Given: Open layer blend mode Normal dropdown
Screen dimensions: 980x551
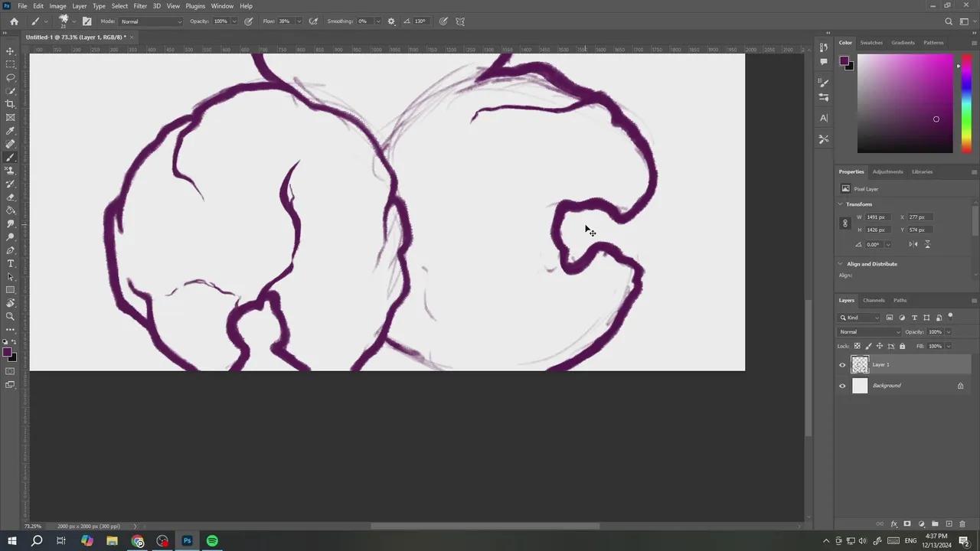Looking at the screenshot, I should (x=870, y=332).
